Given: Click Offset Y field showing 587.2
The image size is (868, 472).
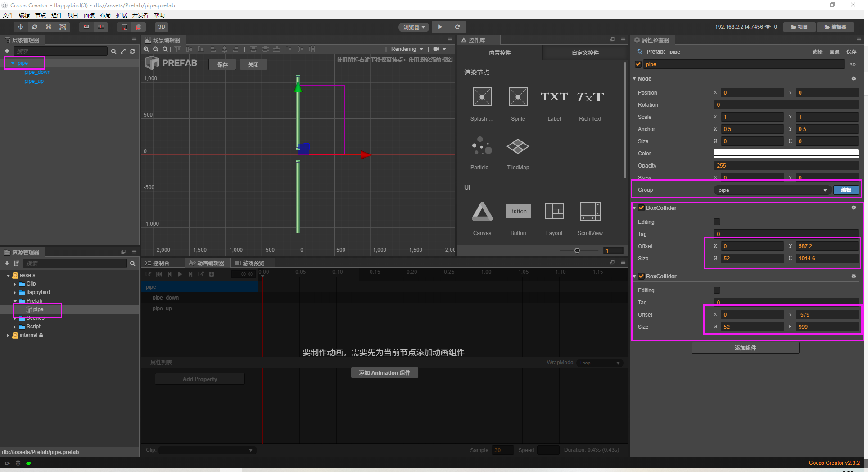Looking at the screenshot, I should (827, 246).
